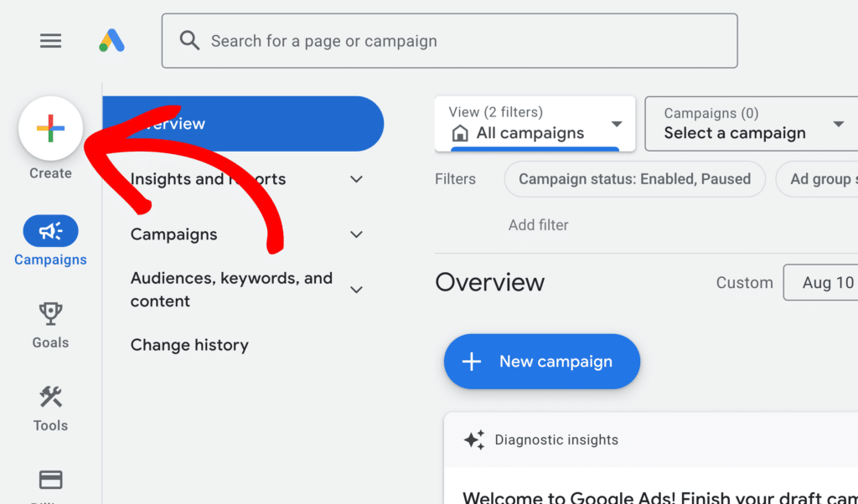Image resolution: width=858 pixels, height=504 pixels.
Task: Click the search magnifier icon
Action: pos(190,41)
